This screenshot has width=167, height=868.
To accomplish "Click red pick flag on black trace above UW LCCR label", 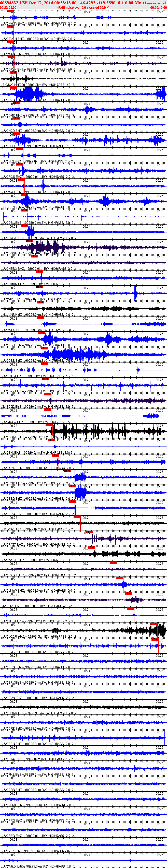I will click(x=154, y=624).
